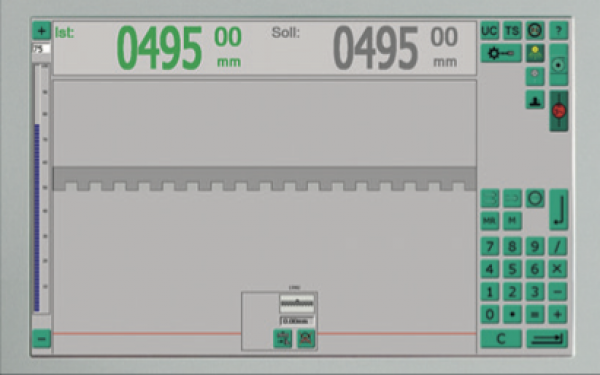Click the circle icon above the keypad

(535, 199)
